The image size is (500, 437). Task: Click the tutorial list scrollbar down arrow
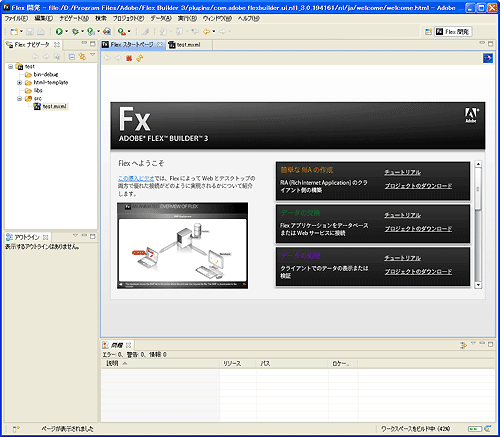(478, 285)
